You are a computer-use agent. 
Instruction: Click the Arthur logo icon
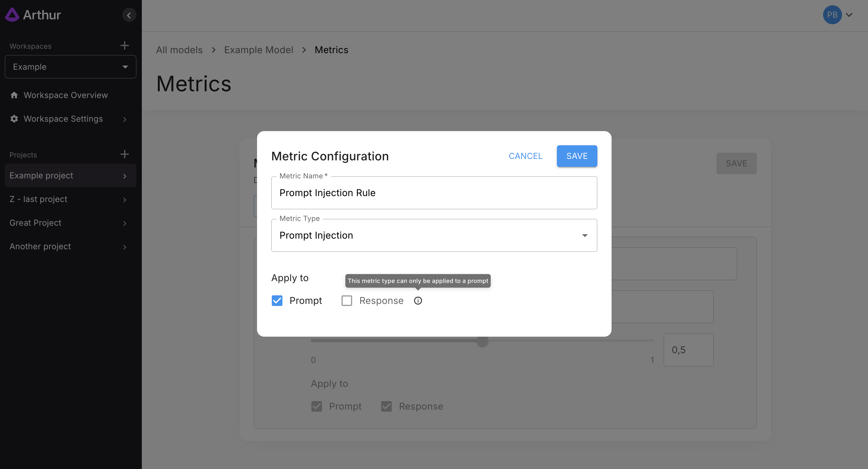pos(12,15)
